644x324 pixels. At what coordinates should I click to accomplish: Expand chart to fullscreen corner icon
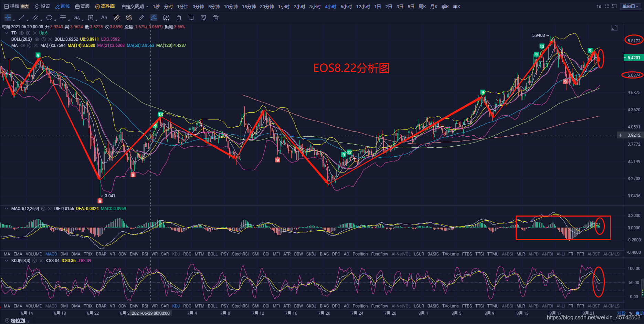click(614, 28)
